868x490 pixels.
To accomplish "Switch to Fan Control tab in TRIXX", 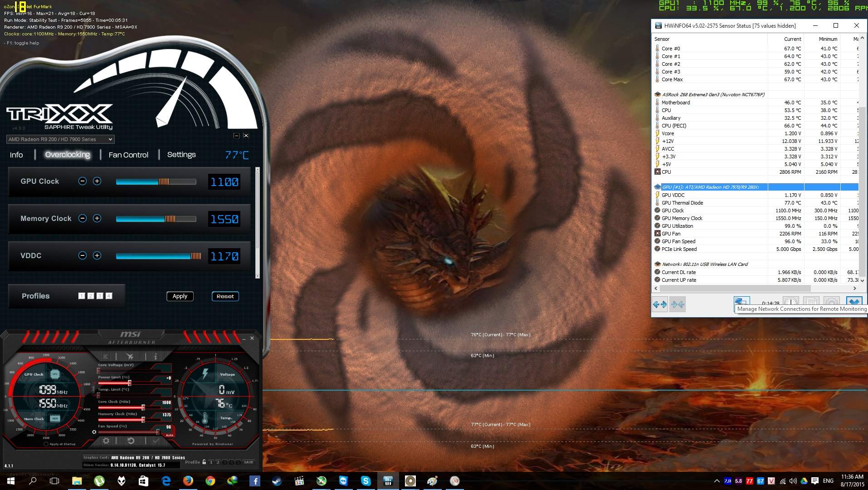I will click(128, 155).
